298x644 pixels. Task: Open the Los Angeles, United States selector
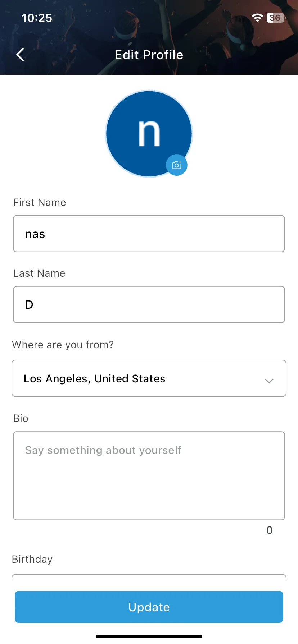click(x=149, y=378)
